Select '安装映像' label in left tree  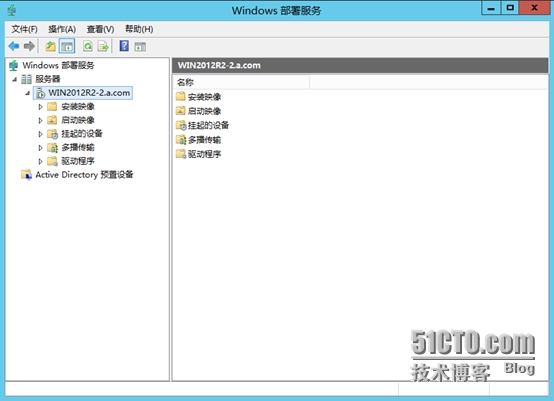78,106
